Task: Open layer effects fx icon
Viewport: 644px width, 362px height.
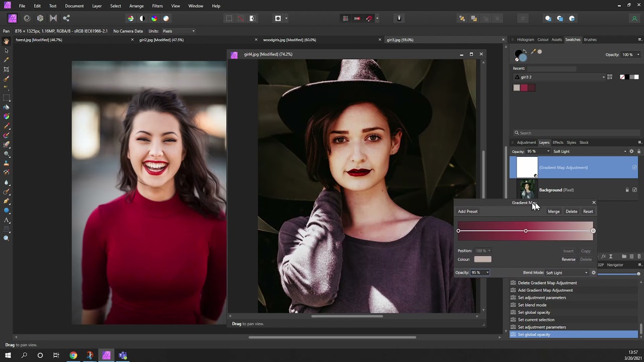Action: point(604,256)
